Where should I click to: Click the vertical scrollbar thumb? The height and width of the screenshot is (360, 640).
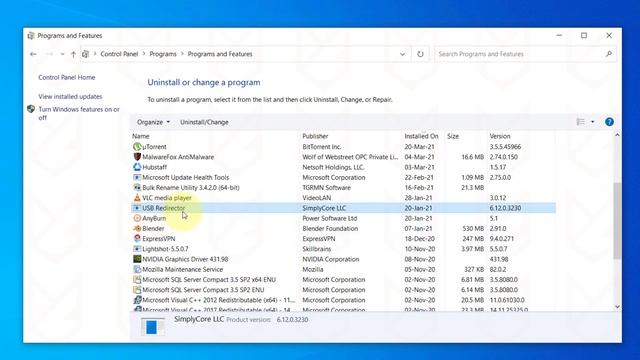click(x=617, y=220)
